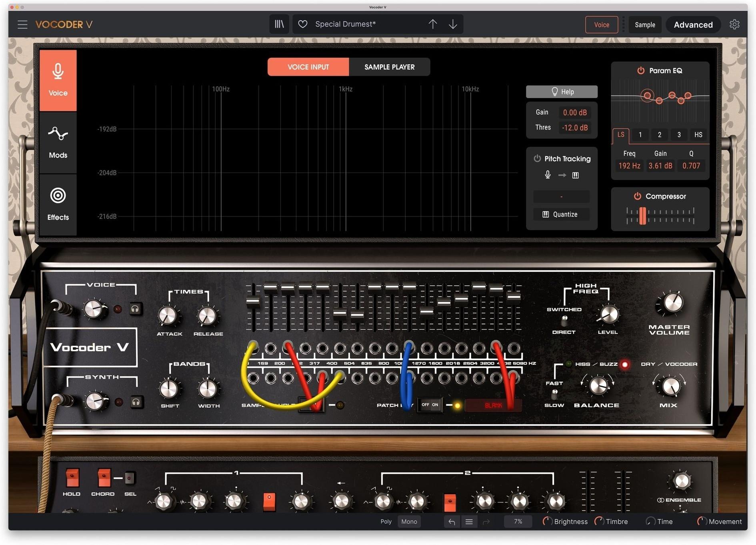Click the Thres value field to edit threshold
Image resolution: width=756 pixels, height=545 pixels.
pyautogui.click(x=575, y=127)
